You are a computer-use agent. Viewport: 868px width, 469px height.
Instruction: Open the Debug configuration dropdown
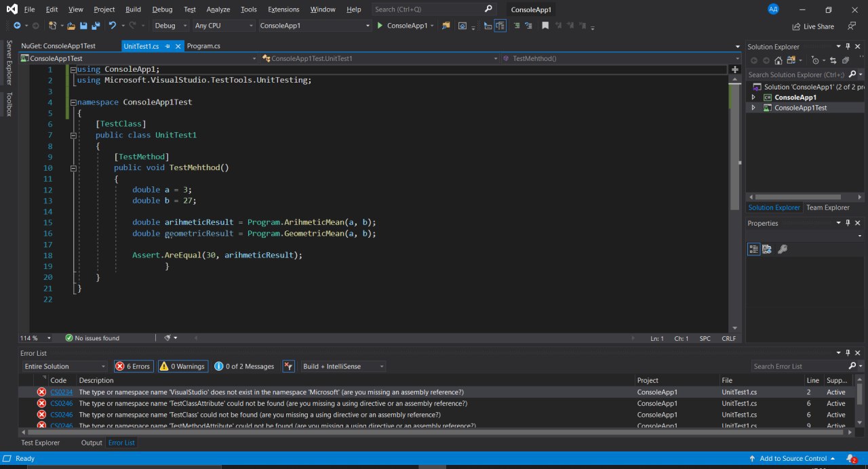tap(171, 26)
